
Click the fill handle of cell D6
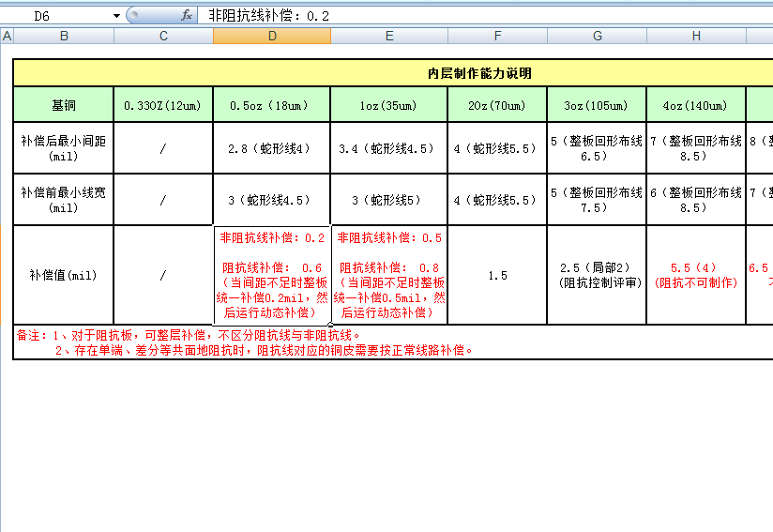pyautogui.click(x=330, y=325)
